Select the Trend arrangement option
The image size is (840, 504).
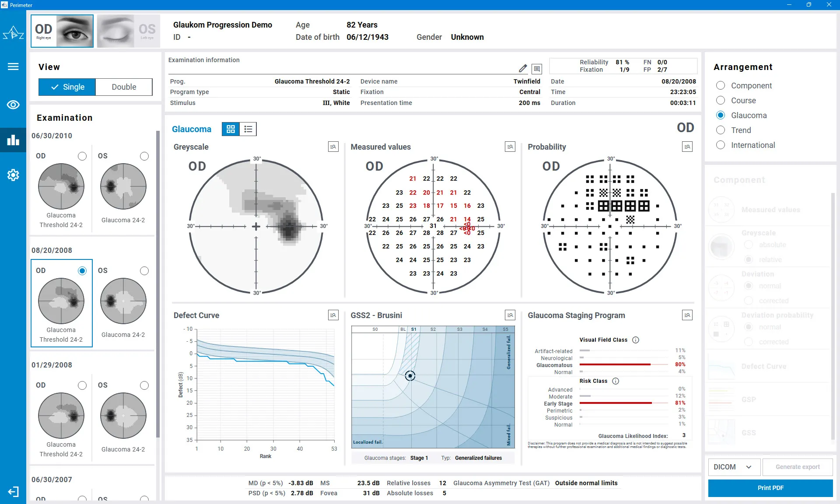pos(721,130)
